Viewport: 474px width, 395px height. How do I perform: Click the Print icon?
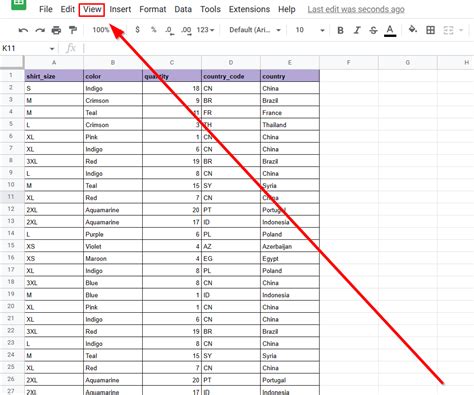click(56, 30)
